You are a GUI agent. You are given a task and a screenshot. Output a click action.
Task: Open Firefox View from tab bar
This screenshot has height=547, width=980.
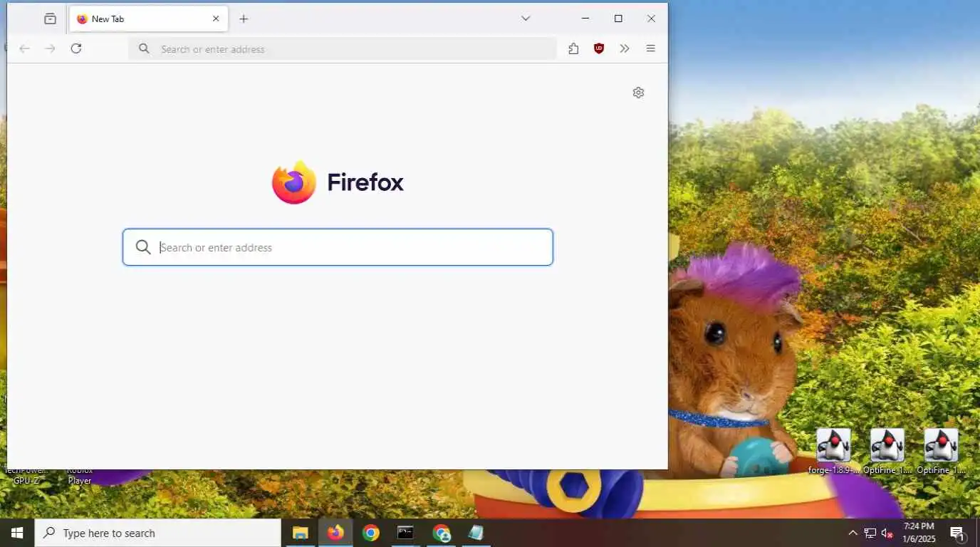point(50,19)
